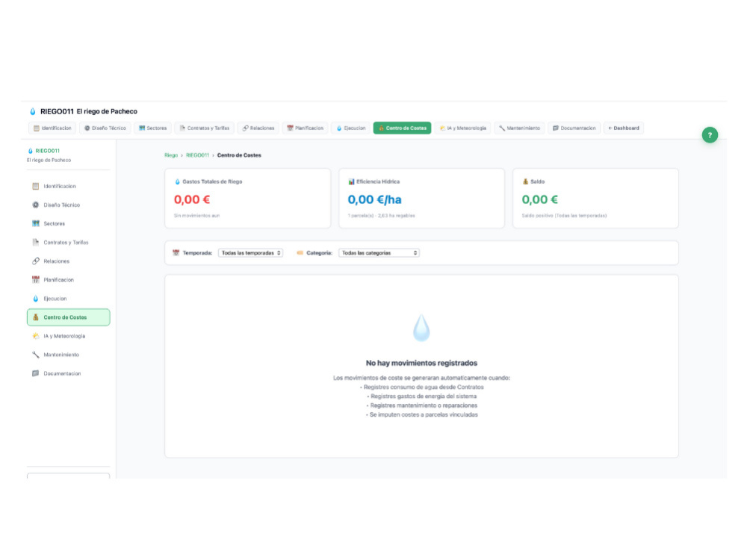Click the chart icon on Eficiencia Hídrica card

click(351, 181)
